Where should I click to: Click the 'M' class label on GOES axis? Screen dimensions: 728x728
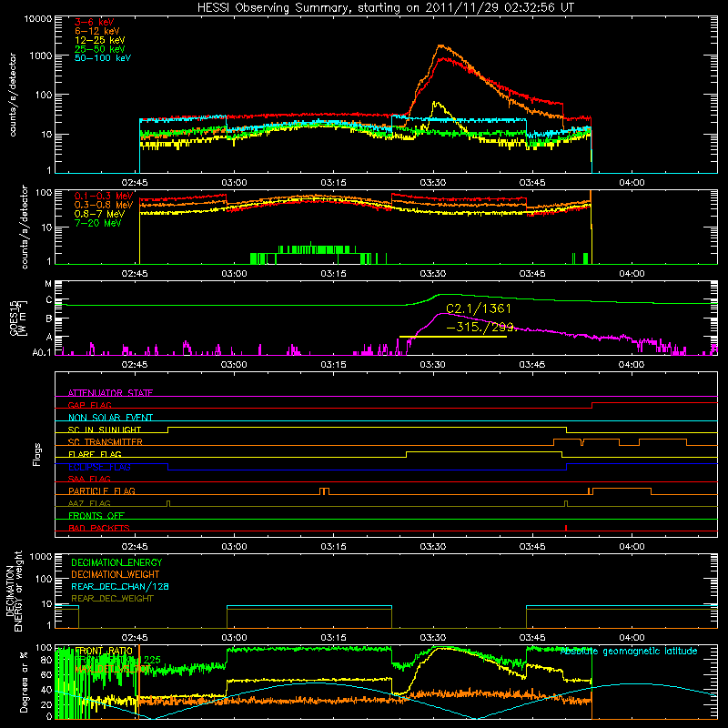pyautogui.click(x=48, y=284)
